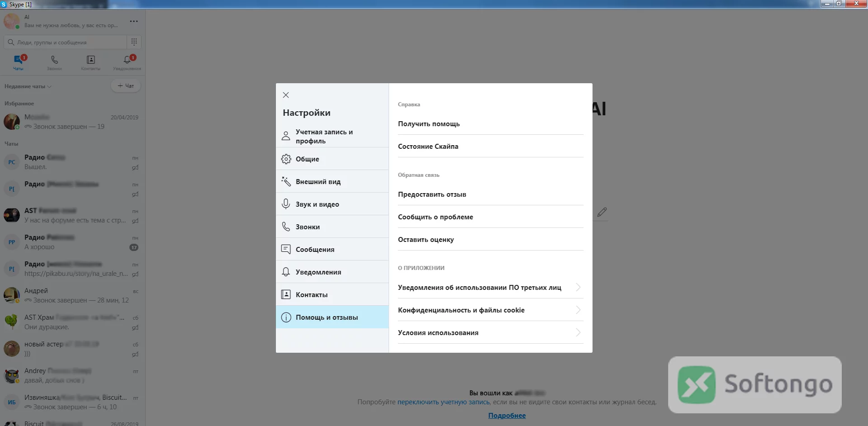Click Оставить оценку rating option
Image resolution: width=868 pixels, height=426 pixels.
pyautogui.click(x=491, y=239)
